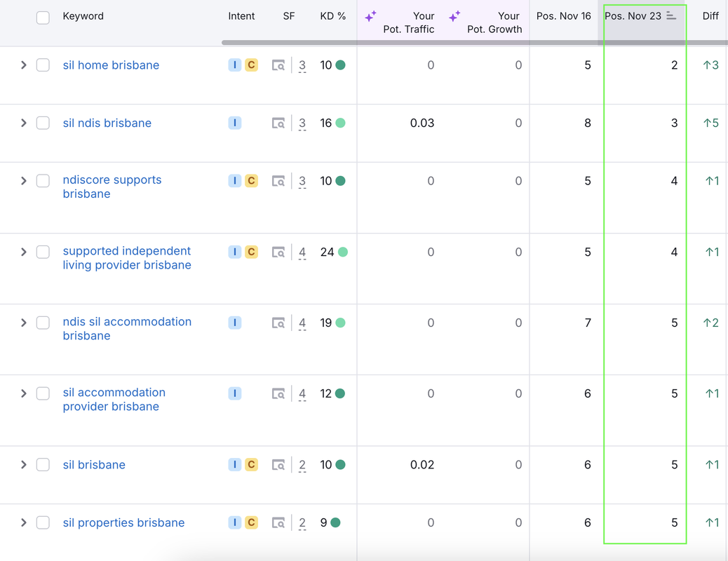Expand the ndiscore supports brisbane row
728x561 pixels.
[x=24, y=181]
